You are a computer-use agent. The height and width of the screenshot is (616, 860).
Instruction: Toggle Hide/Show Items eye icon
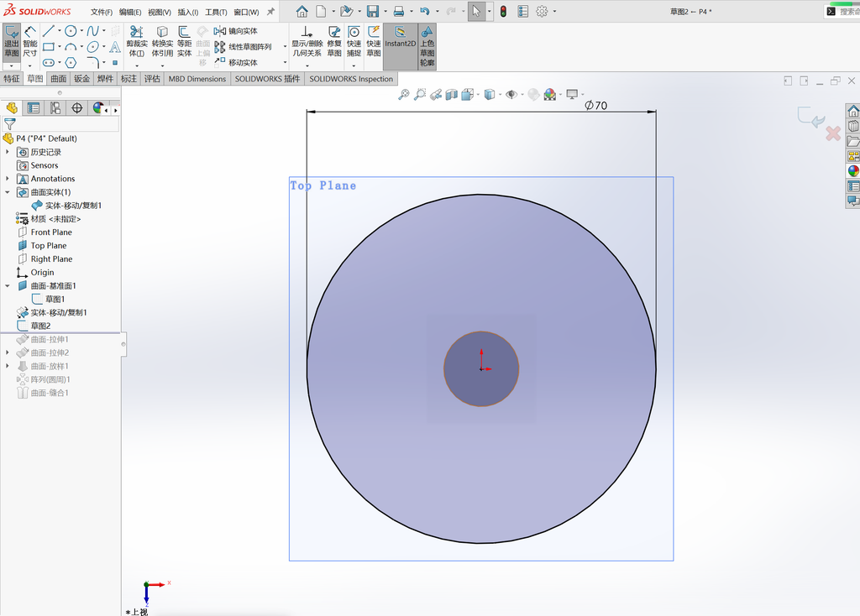[511, 94]
